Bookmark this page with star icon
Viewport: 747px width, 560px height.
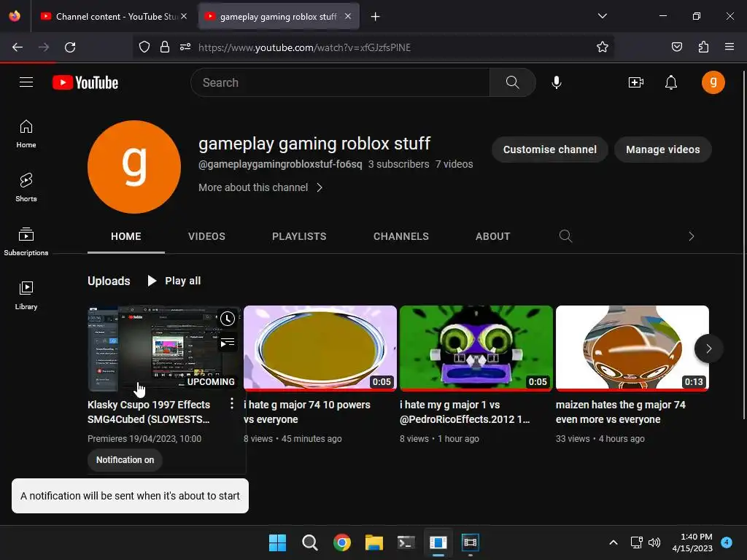602,47
